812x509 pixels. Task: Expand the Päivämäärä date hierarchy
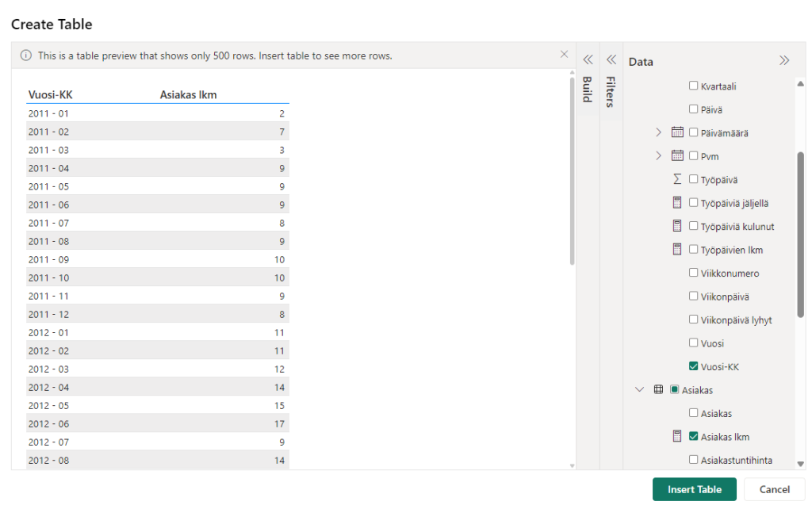658,132
